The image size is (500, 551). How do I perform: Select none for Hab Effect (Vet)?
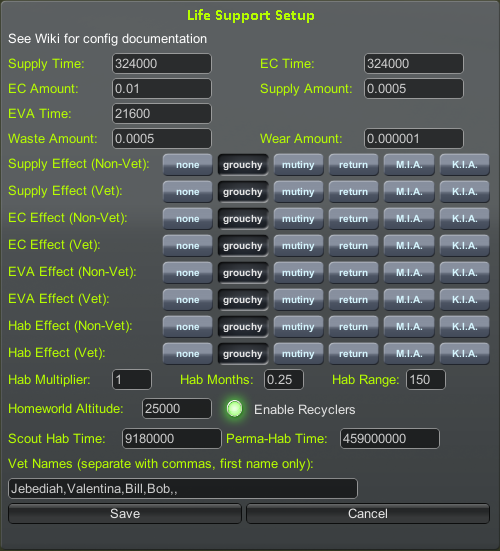tap(188, 354)
